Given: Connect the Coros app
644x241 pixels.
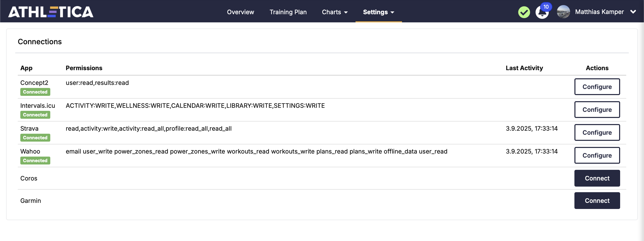Looking at the screenshot, I should 597,178.
